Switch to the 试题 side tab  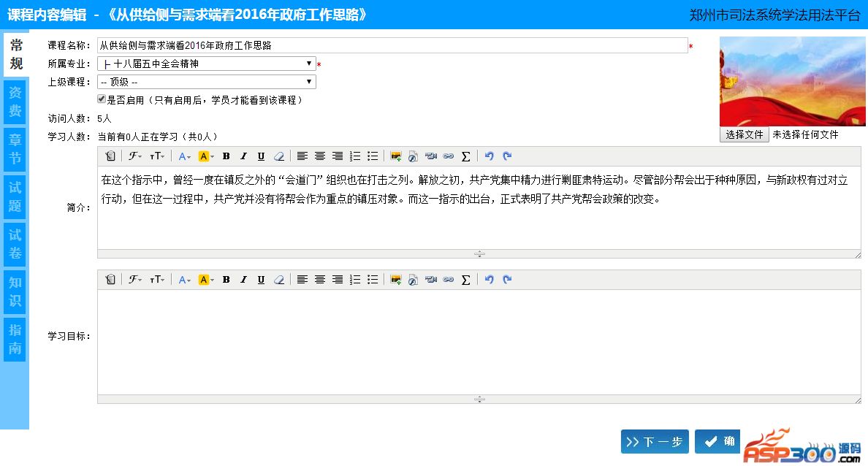(15, 197)
